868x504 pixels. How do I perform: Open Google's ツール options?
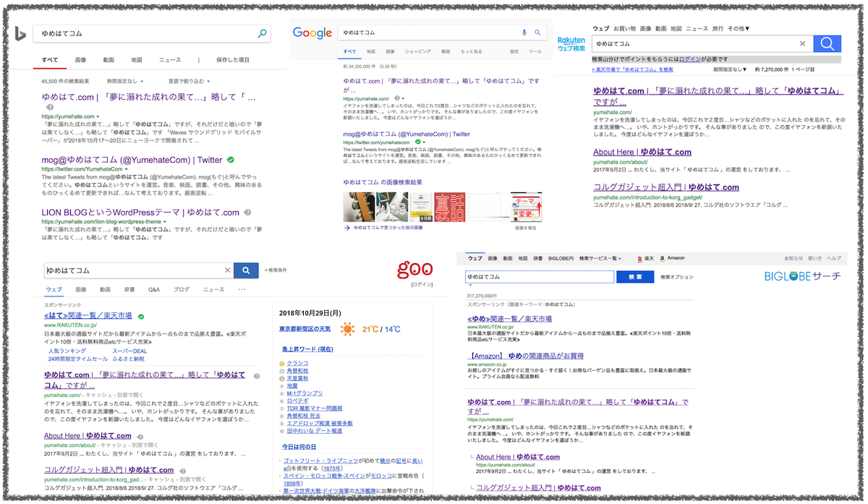point(535,52)
